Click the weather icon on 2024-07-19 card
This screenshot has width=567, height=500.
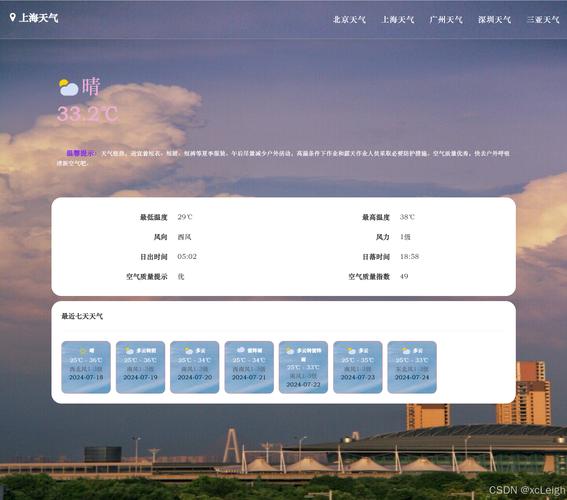(x=129, y=351)
